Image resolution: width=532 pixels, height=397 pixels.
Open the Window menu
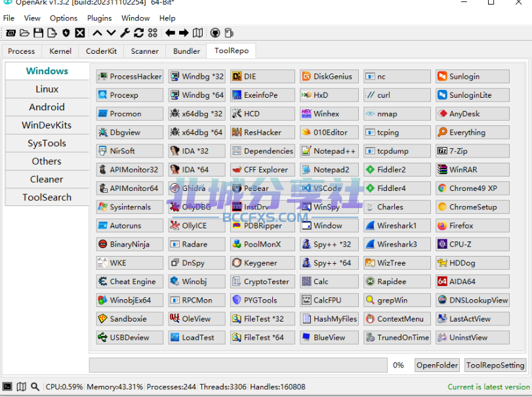(135, 18)
